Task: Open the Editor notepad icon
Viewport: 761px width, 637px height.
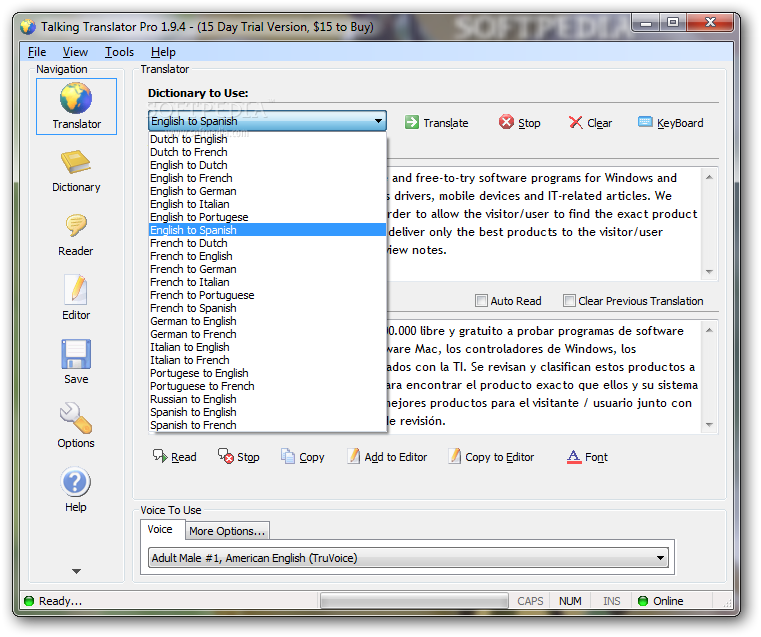Action: (76, 290)
